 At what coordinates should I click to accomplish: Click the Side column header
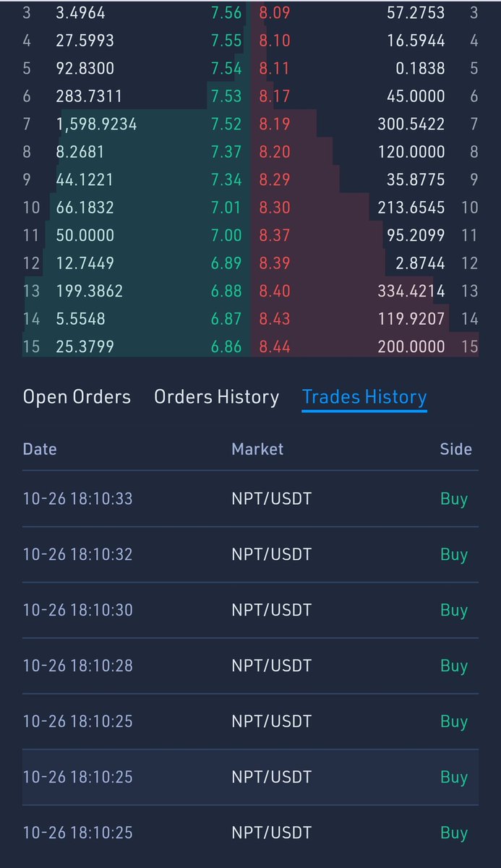tap(455, 449)
